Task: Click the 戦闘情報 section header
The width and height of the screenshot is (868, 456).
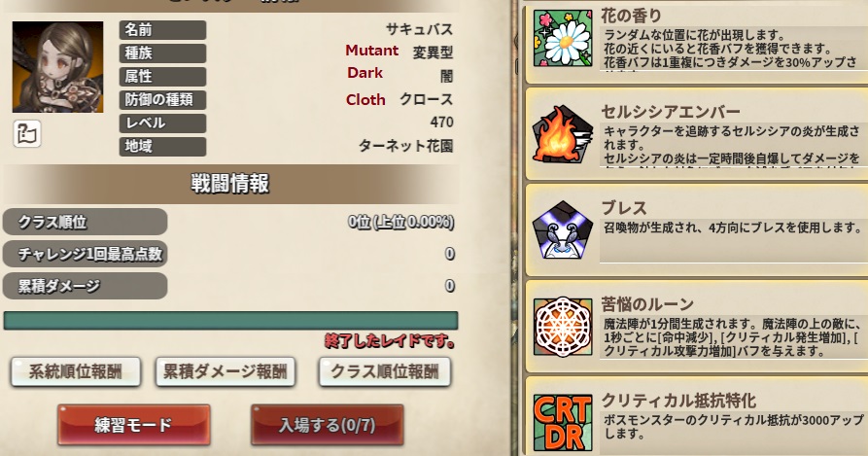Action: (230, 184)
